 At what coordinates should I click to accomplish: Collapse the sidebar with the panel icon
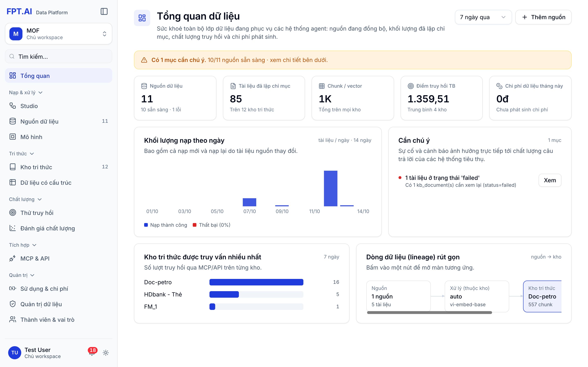coord(104,12)
